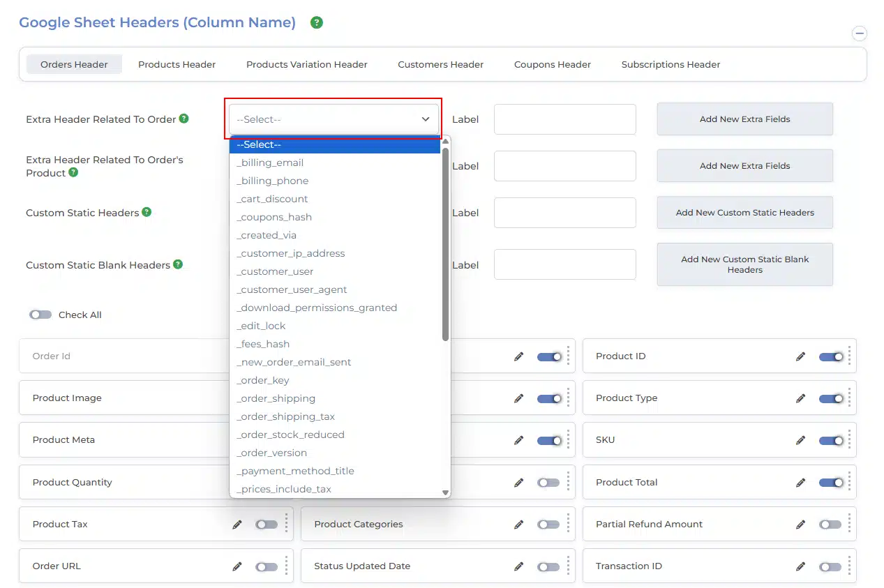Click pencil icon next to Product Tax
The image size is (884, 588).
coord(237,525)
